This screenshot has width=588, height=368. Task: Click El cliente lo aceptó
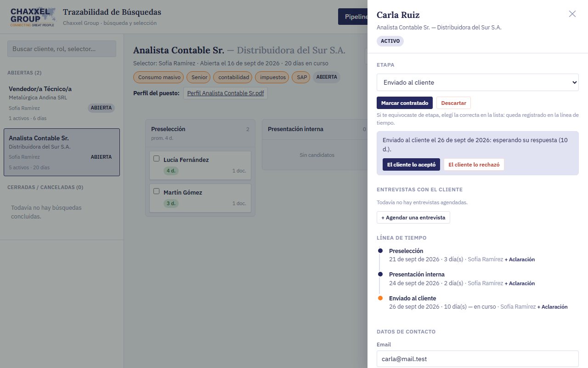(411, 165)
